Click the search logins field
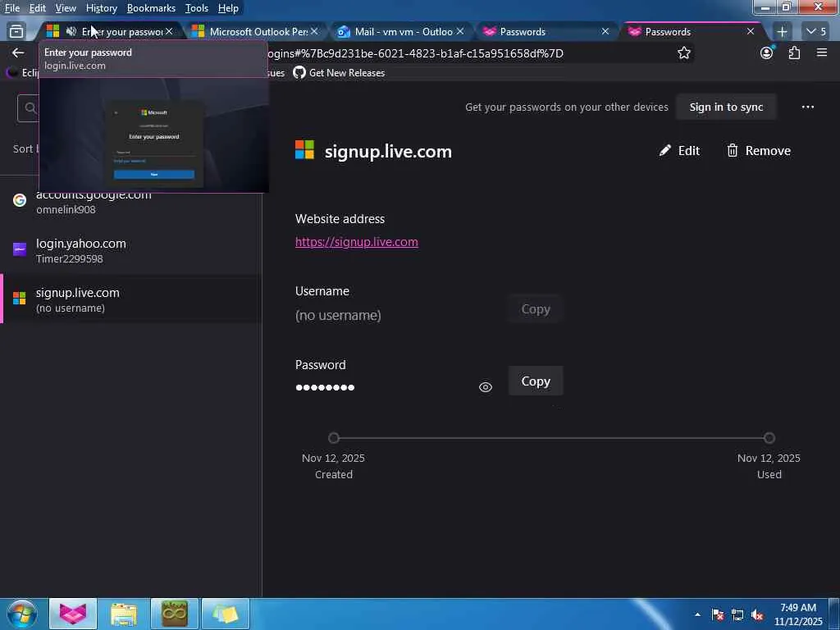Image resolution: width=840 pixels, height=630 pixels. [x=29, y=108]
